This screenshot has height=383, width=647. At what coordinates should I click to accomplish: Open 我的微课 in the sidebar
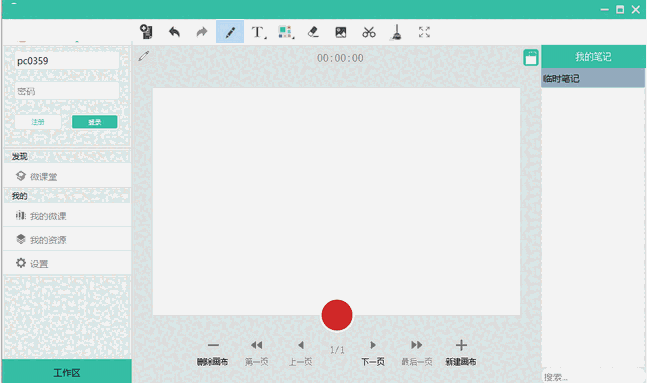(67, 215)
